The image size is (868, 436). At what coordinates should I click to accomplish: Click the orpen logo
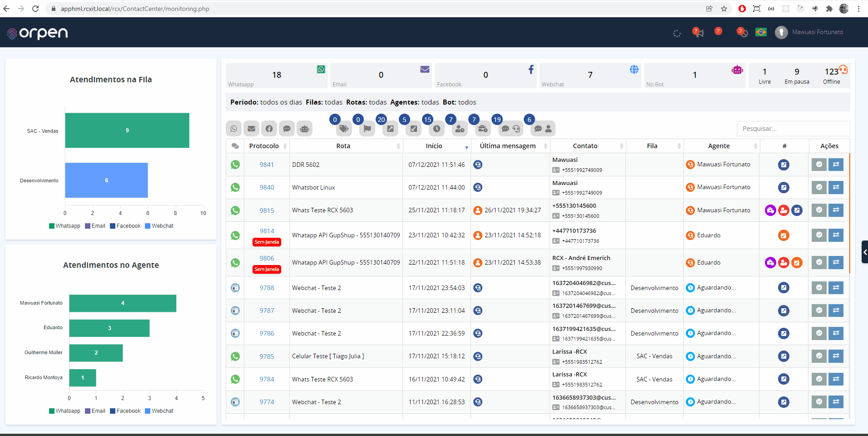(x=37, y=33)
